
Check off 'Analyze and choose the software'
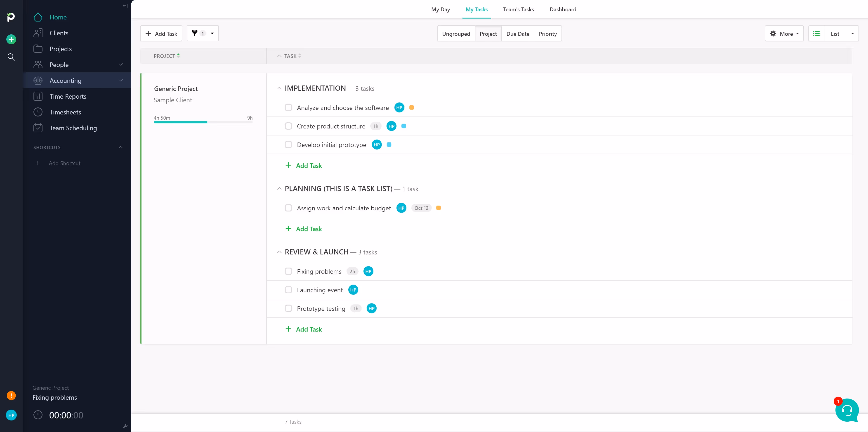288,108
